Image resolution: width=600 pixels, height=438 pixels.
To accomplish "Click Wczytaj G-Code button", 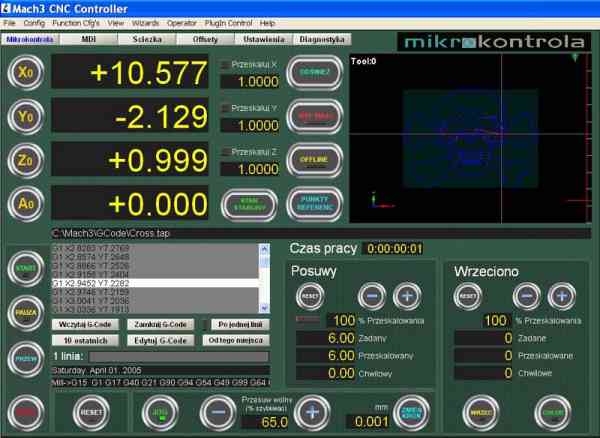I will click(85, 325).
